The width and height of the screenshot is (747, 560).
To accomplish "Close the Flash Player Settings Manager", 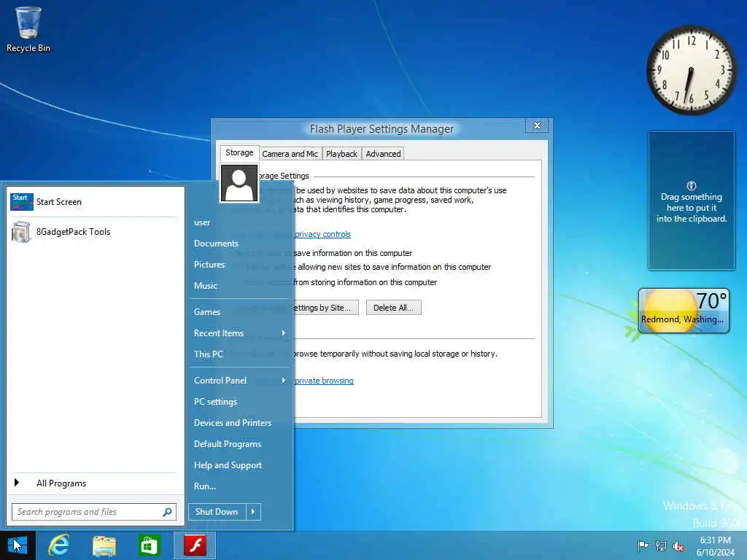I will pyautogui.click(x=538, y=125).
